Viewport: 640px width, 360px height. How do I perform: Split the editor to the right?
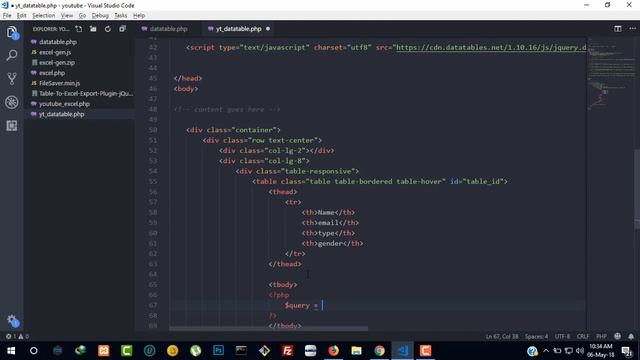tap(618, 29)
